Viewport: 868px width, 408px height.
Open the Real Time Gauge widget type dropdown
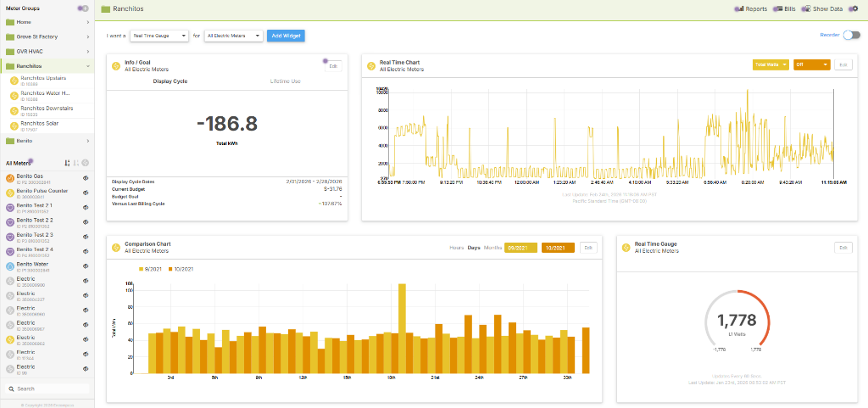pyautogui.click(x=159, y=36)
